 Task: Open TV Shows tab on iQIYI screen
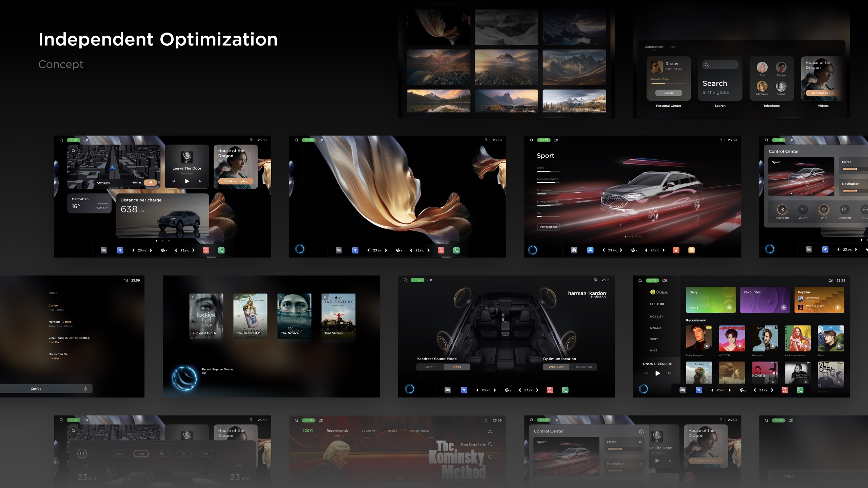click(x=368, y=431)
